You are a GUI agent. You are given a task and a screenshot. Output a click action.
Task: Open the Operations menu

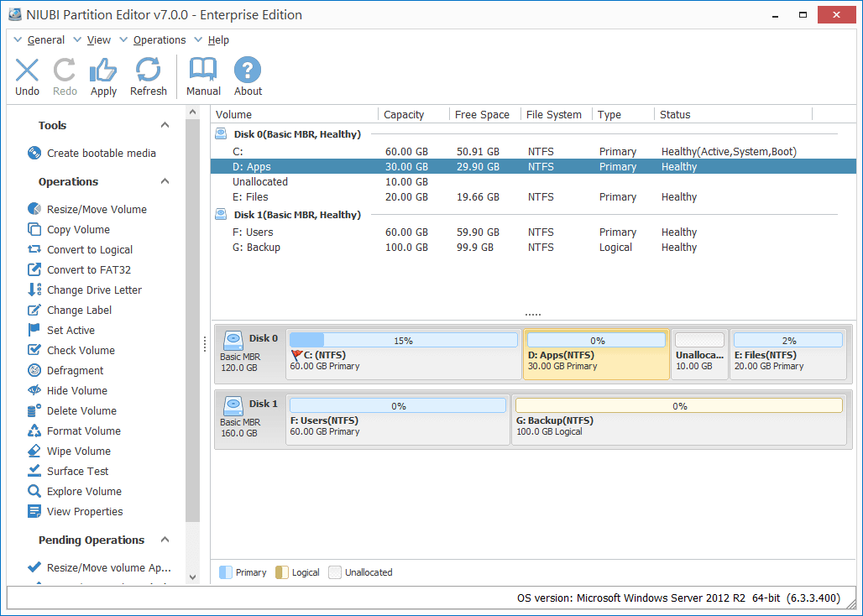coord(160,40)
